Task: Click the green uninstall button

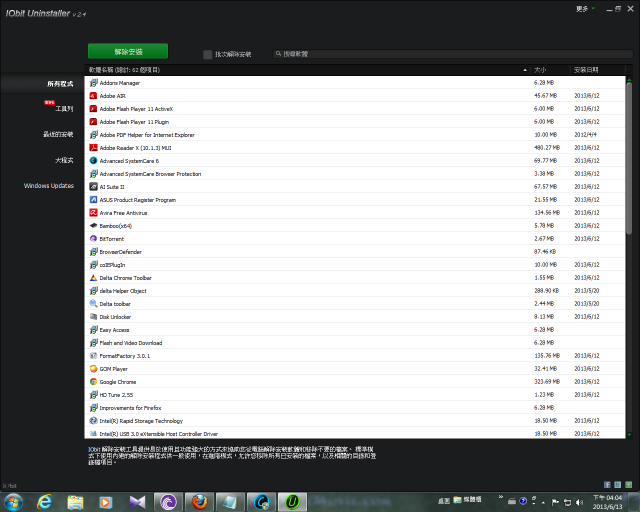Action: (128, 51)
